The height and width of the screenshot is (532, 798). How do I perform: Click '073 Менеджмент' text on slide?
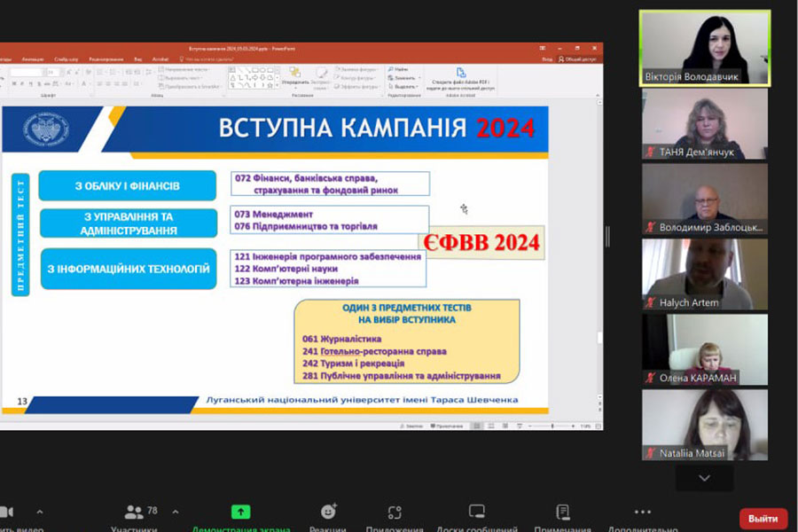coord(274,215)
